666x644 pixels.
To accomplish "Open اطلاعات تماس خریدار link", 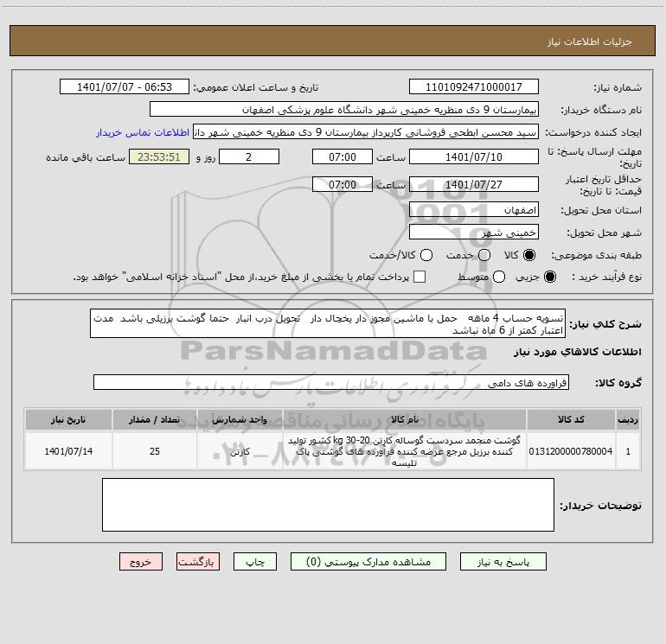I will 143,132.
